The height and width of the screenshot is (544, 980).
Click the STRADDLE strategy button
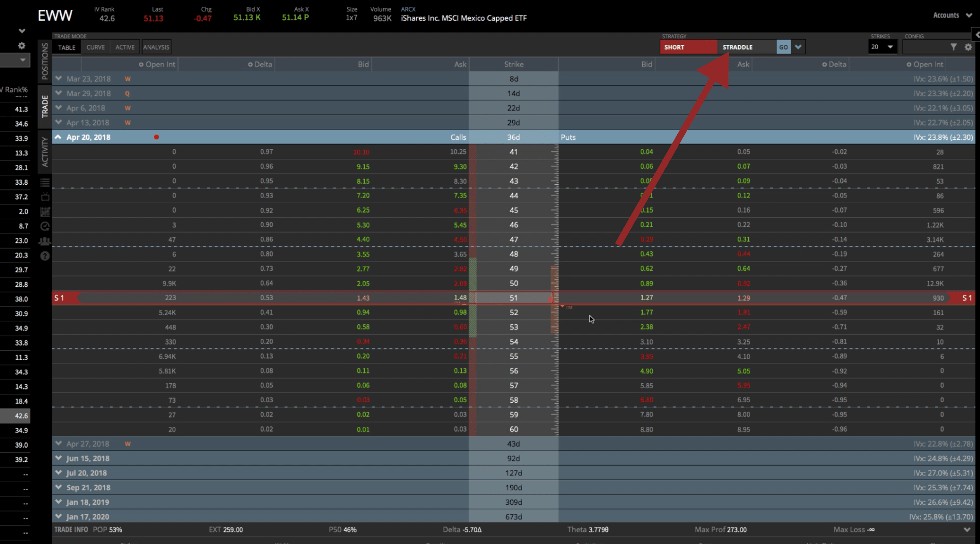coord(747,47)
